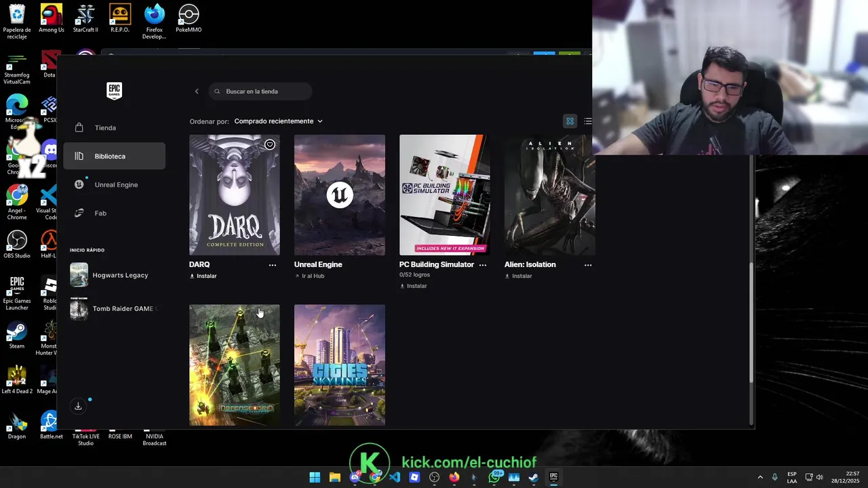This screenshot has width=868, height=488.
Task: Switch to grid view
Action: coord(570,121)
